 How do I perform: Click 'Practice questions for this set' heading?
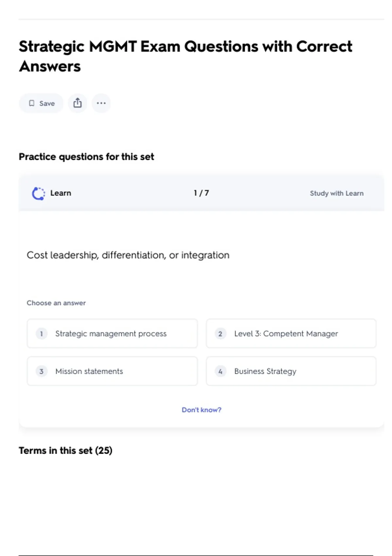point(86,157)
